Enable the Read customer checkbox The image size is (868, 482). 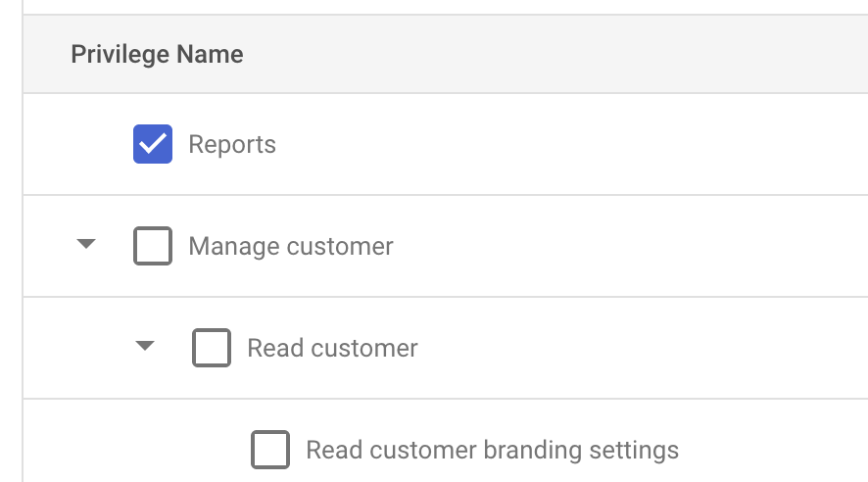[212, 348]
